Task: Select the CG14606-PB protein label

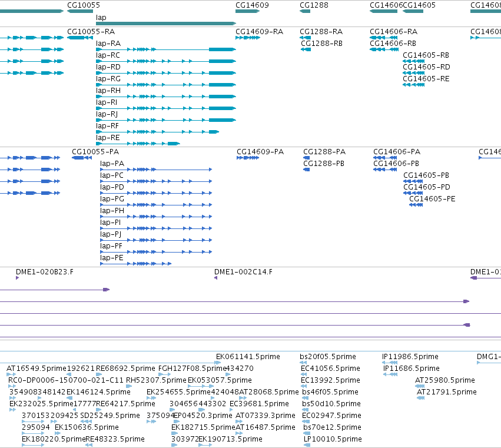Action: (x=396, y=164)
